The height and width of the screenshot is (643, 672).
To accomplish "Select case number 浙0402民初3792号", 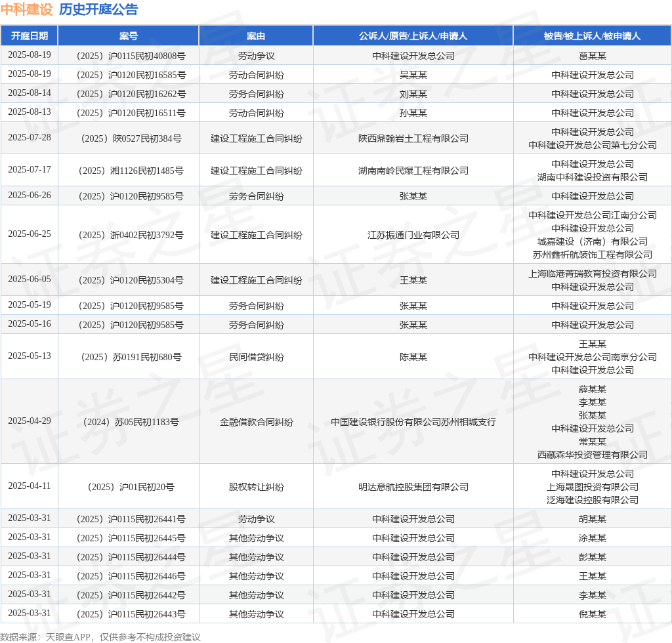I will tap(131, 235).
